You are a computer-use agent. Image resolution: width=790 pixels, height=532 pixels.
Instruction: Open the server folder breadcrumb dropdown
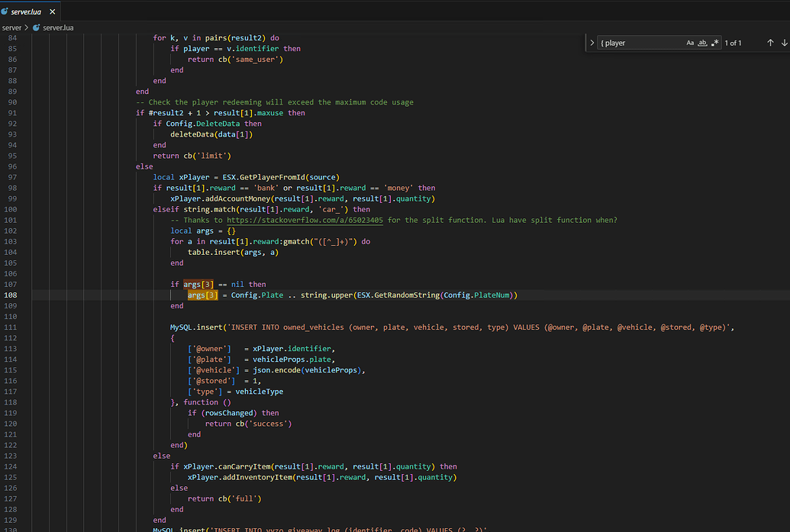click(13, 27)
